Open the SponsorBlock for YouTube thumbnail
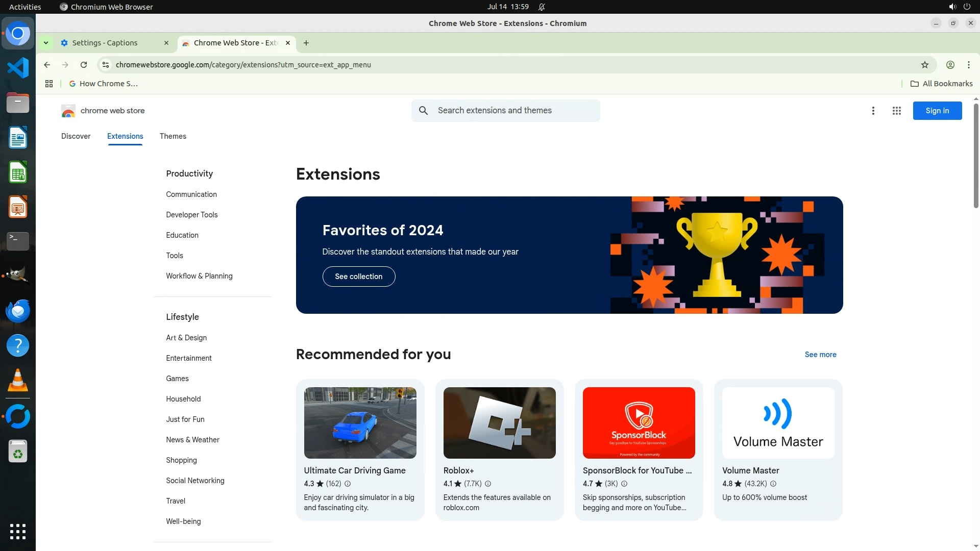The width and height of the screenshot is (980, 551). [x=639, y=423]
